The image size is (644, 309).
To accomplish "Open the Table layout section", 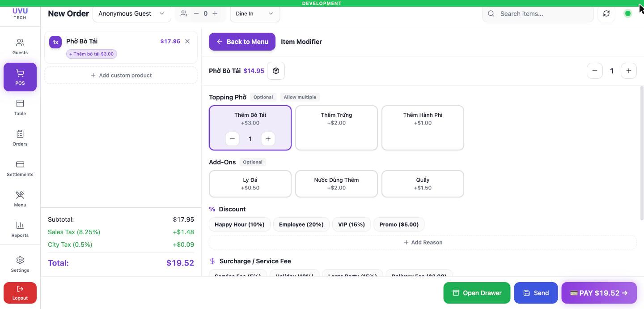I will pos(20,107).
